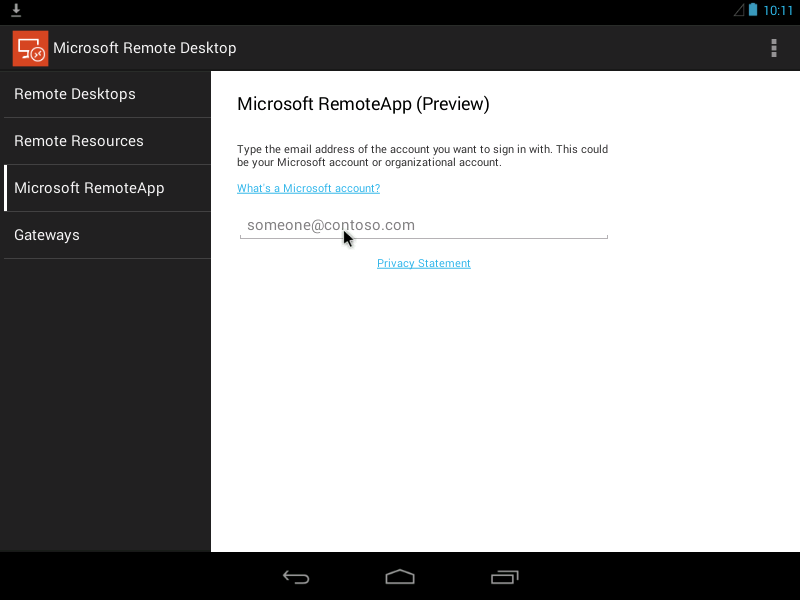
Task: Select the Remote Desktops section
Action: [74, 93]
